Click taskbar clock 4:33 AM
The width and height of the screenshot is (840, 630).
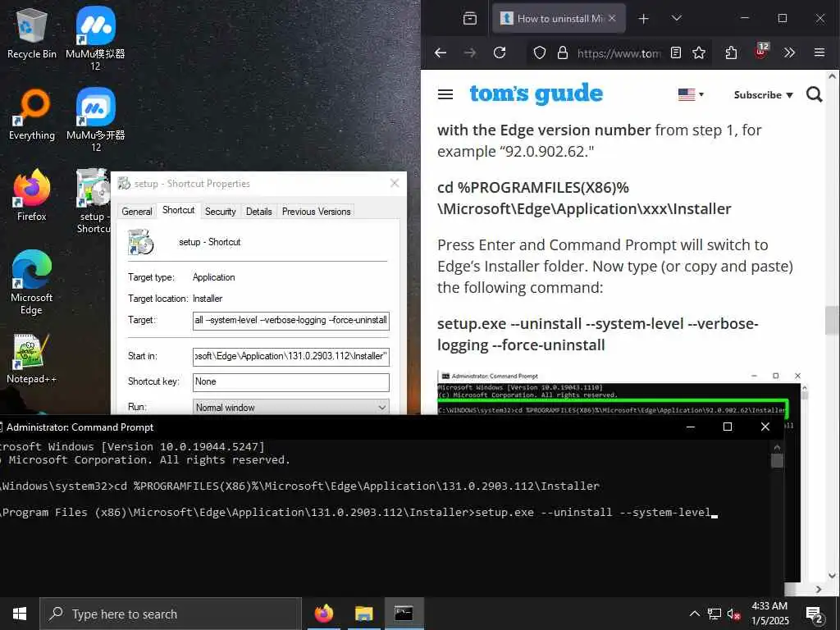pos(769,614)
